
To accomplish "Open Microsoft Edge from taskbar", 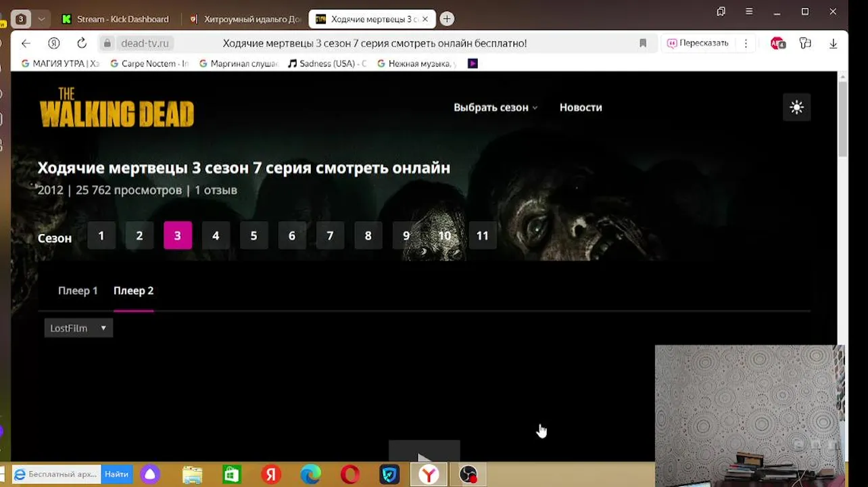I will click(x=310, y=475).
